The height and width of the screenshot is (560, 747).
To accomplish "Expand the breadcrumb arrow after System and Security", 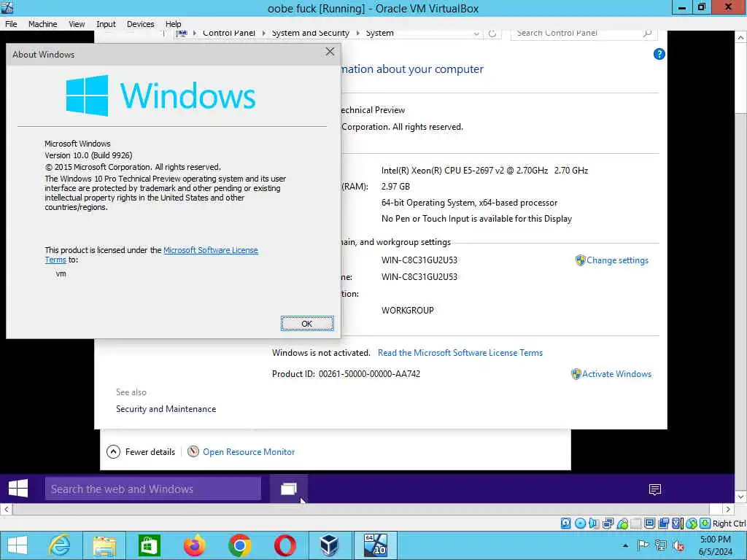I will (357, 34).
